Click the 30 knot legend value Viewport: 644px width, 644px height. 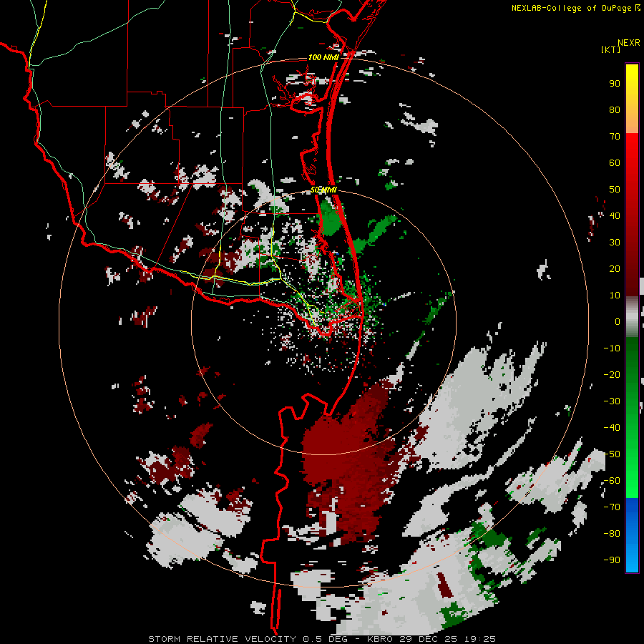tap(615, 243)
